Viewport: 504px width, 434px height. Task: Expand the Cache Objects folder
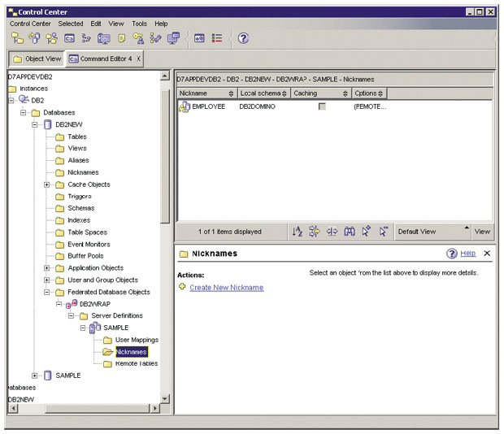point(47,184)
